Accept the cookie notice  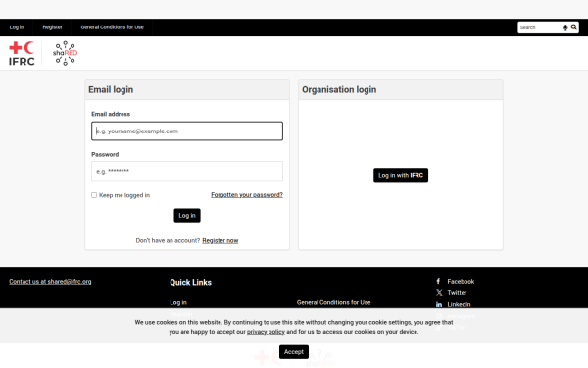click(x=294, y=352)
